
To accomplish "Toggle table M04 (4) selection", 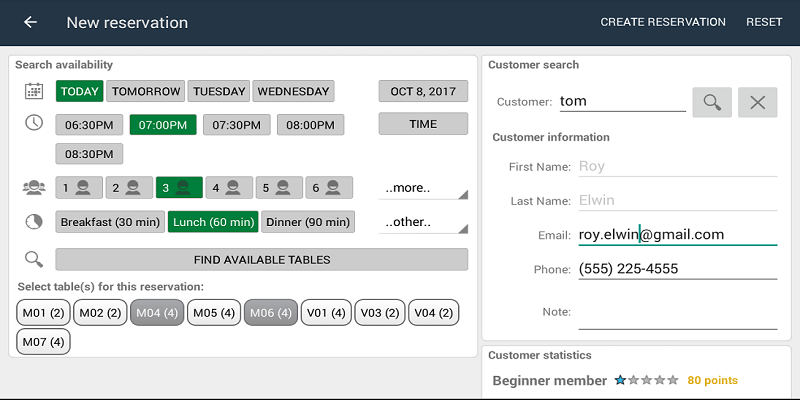I will pyautogui.click(x=158, y=313).
